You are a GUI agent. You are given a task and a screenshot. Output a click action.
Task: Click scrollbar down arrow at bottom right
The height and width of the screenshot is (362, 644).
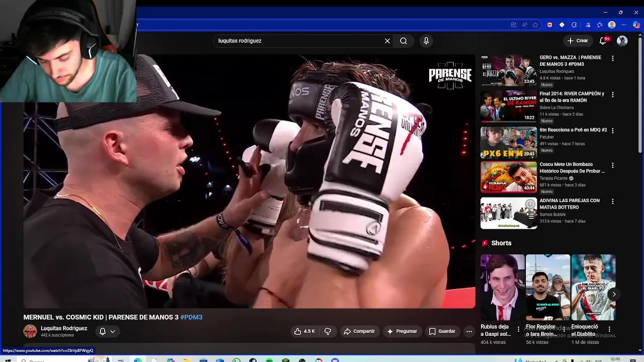[x=640, y=350]
